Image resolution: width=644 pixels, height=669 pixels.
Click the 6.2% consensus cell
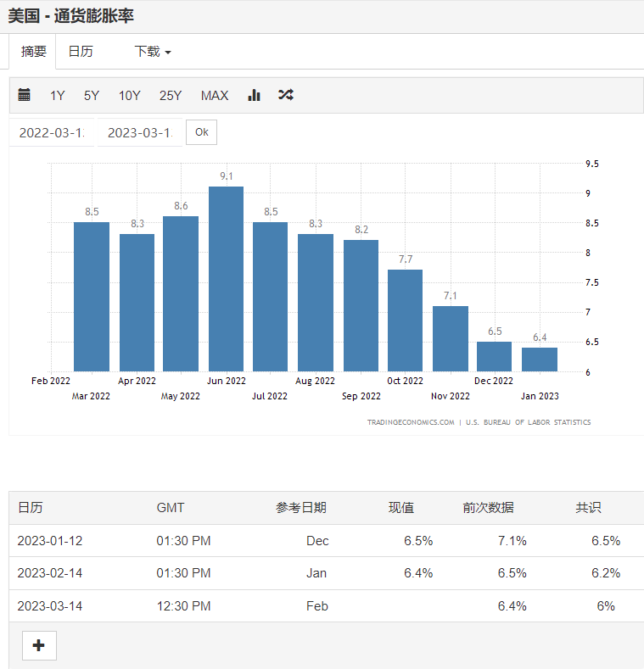coord(606,573)
